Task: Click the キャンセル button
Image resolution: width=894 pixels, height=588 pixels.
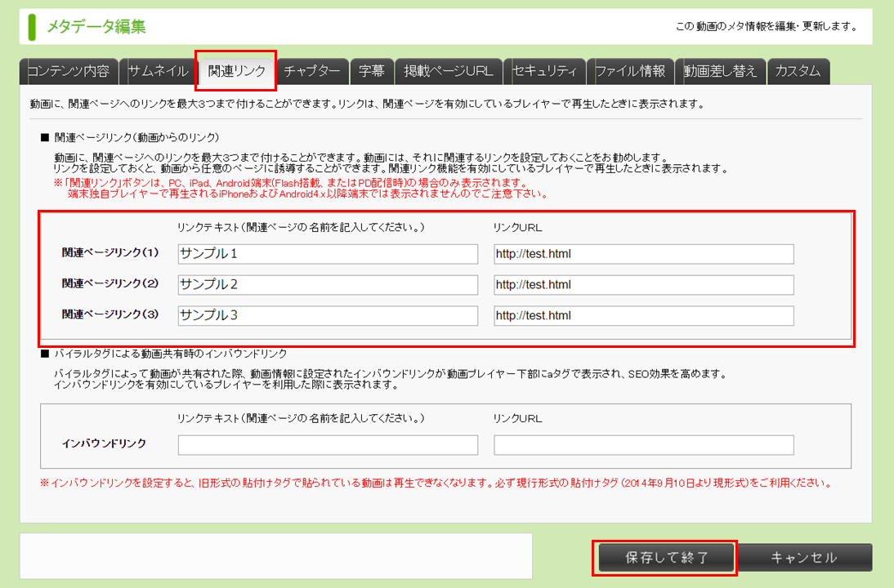Action: pyautogui.click(x=804, y=558)
